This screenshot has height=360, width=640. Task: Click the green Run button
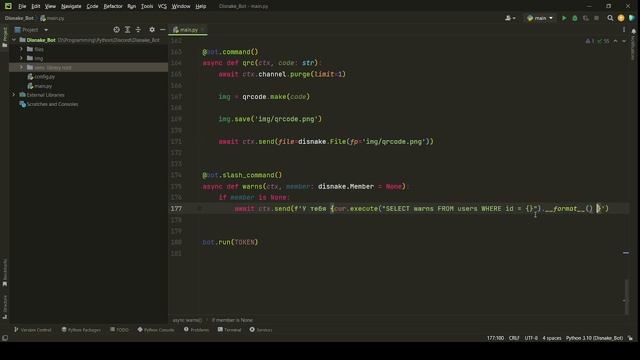[x=564, y=18]
